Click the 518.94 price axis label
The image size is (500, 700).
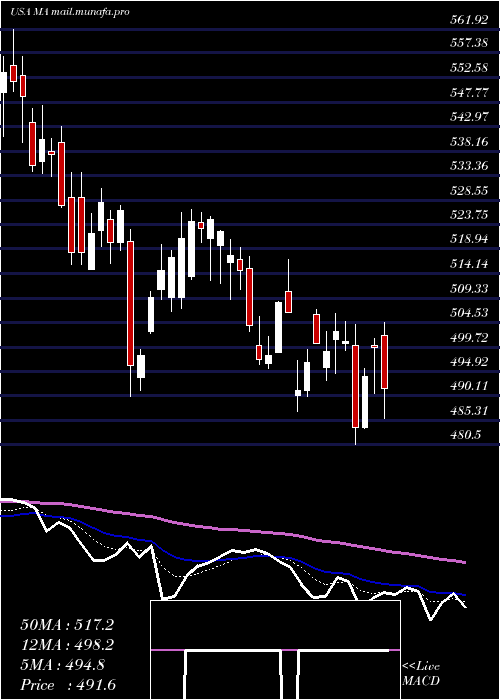[x=468, y=240]
